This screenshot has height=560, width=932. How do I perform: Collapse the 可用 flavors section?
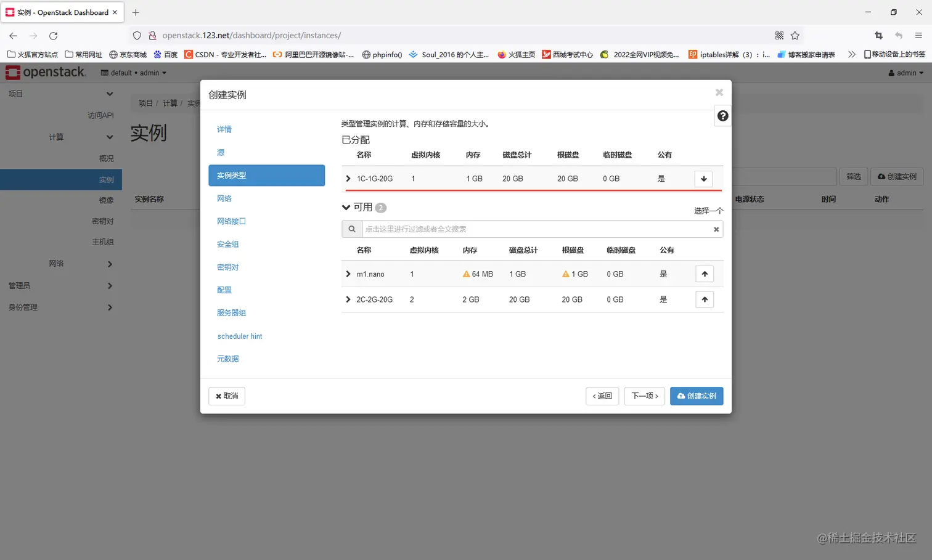[x=346, y=208]
